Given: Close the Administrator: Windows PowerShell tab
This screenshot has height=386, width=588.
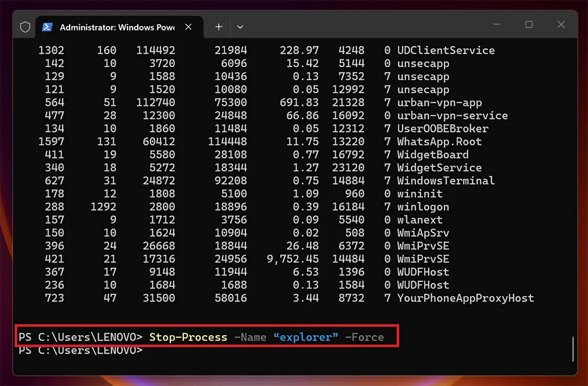Looking at the screenshot, I should click(188, 27).
